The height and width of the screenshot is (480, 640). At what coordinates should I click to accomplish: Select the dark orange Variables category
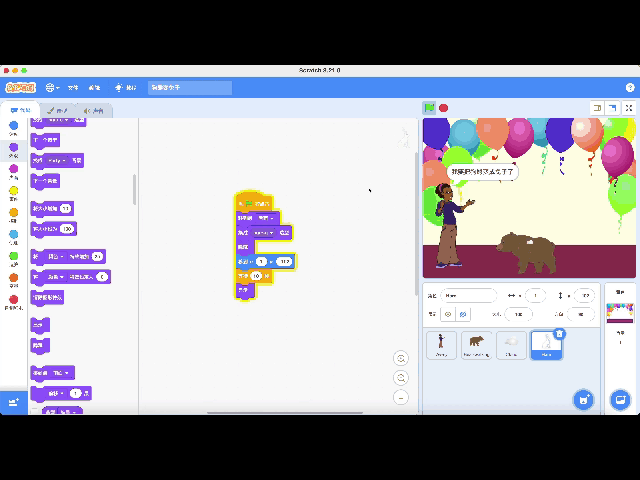click(x=13, y=280)
